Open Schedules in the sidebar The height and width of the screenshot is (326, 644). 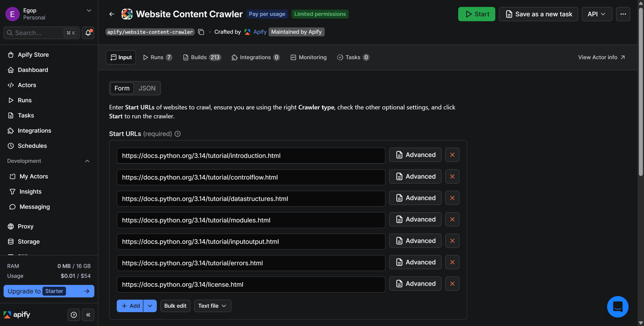pyautogui.click(x=49, y=146)
